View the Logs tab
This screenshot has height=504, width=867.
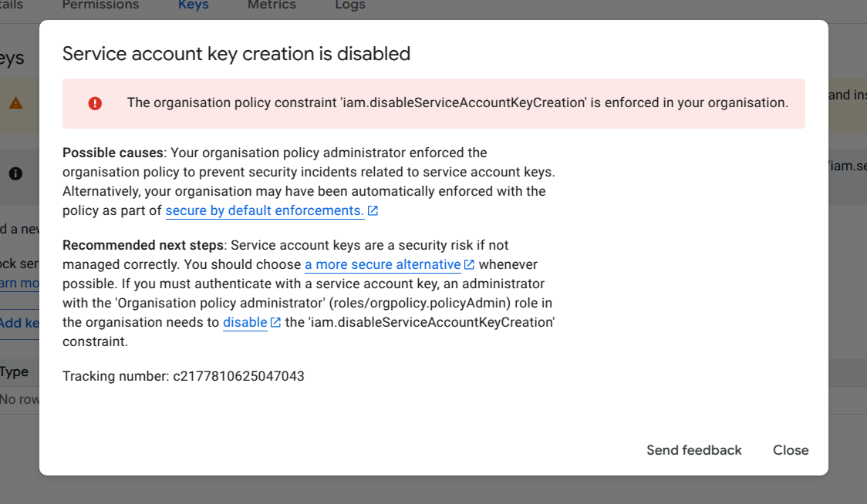point(349,5)
